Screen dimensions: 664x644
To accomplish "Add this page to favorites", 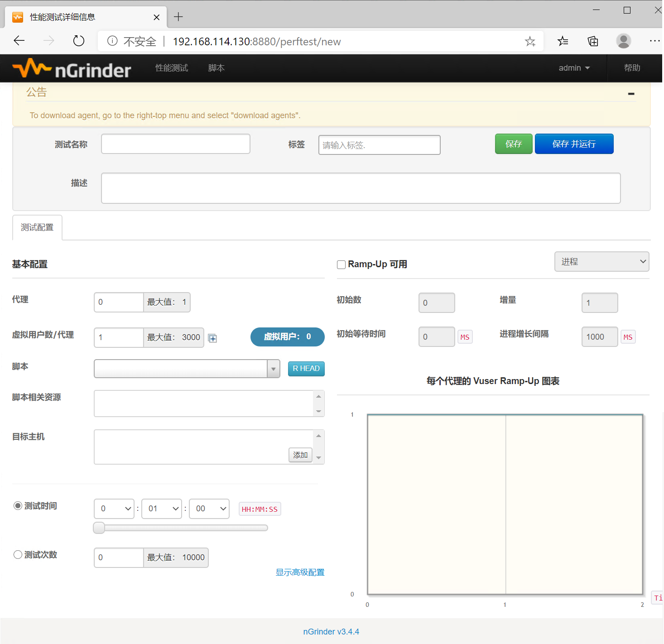I will 530,42.
